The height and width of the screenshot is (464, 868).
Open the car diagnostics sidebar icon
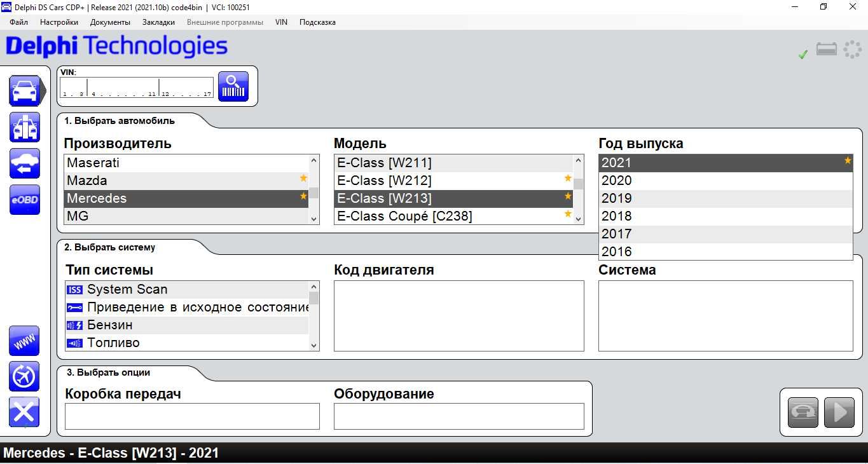click(25, 91)
